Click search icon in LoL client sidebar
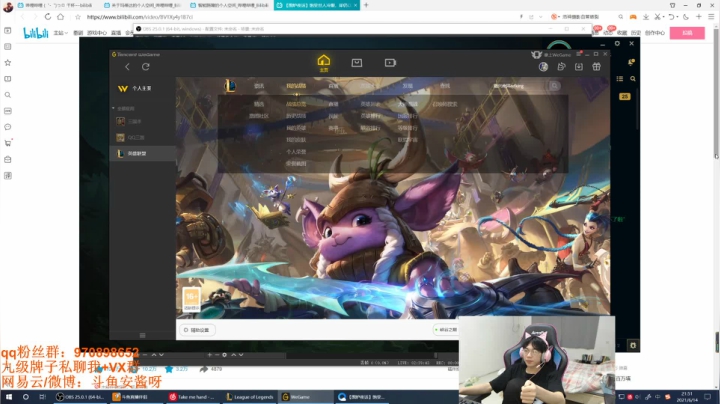The width and height of the screenshot is (720, 404). click(x=633, y=79)
